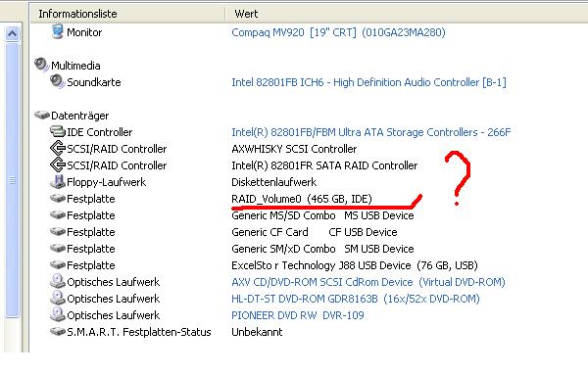Click the Datenträger drive icon
Image resolution: width=588 pixels, height=376 pixels.
(42, 115)
